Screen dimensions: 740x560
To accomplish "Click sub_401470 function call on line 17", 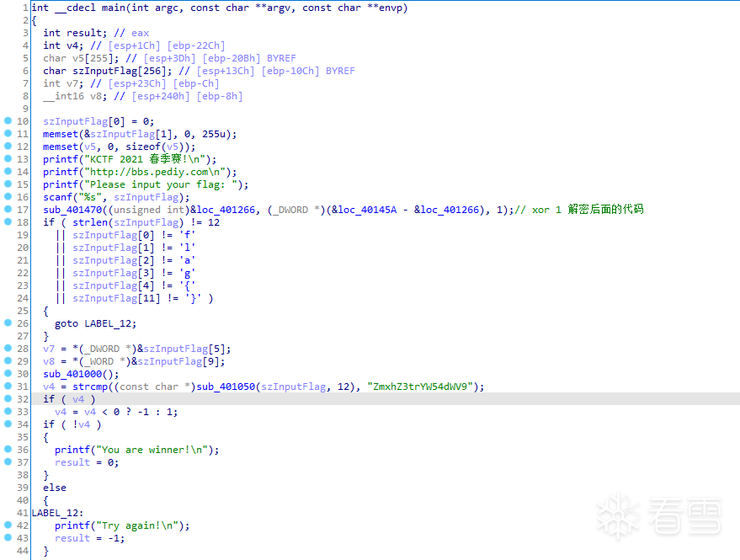I will [x=72, y=210].
